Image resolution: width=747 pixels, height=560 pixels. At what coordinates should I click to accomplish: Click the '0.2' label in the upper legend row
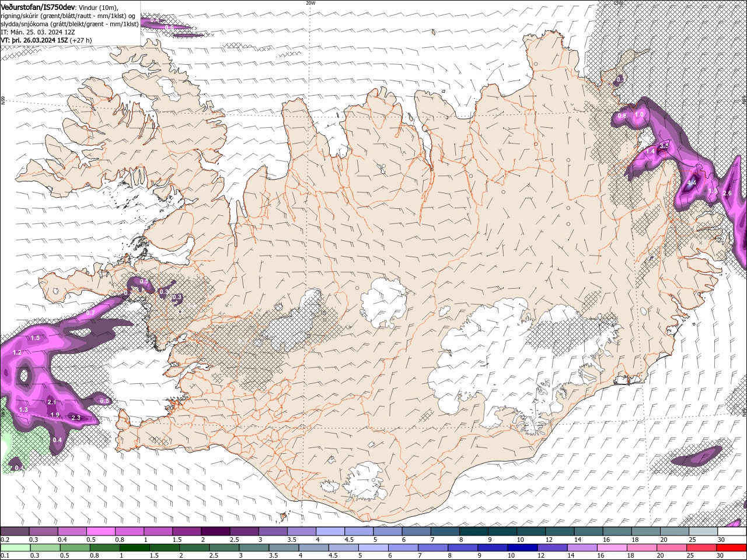click(5, 540)
